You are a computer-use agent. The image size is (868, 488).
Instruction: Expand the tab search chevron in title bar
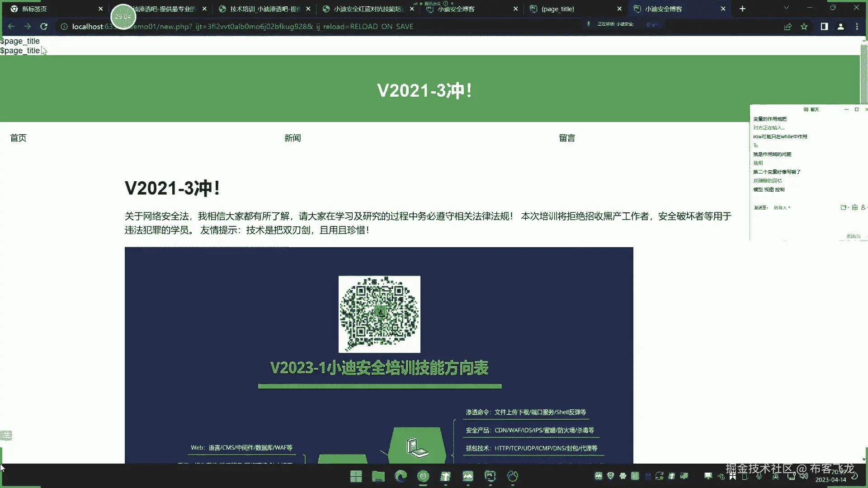tap(786, 8)
